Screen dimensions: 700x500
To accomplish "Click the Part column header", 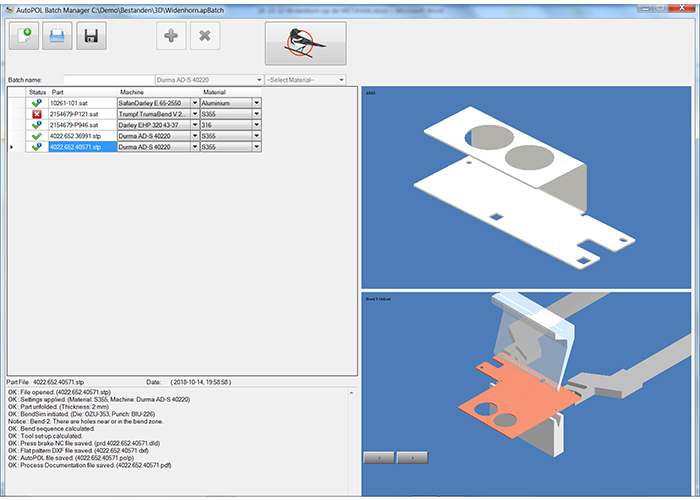I will [83, 92].
